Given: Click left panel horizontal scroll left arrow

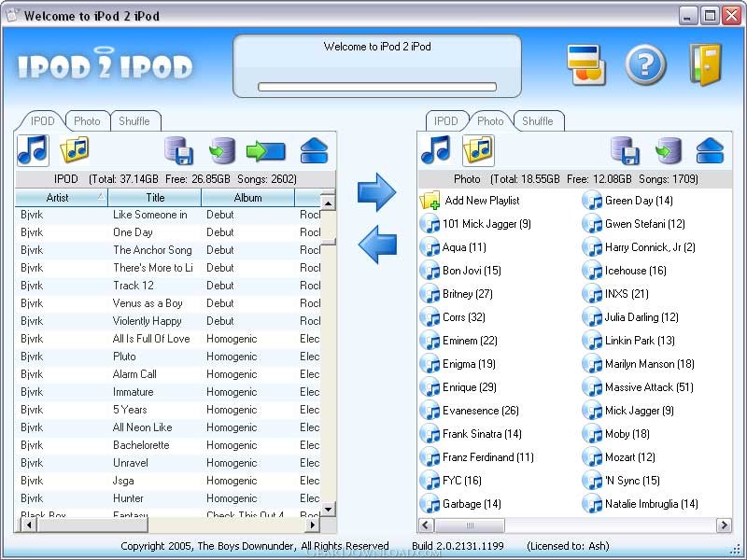Looking at the screenshot, I should point(29,525).
